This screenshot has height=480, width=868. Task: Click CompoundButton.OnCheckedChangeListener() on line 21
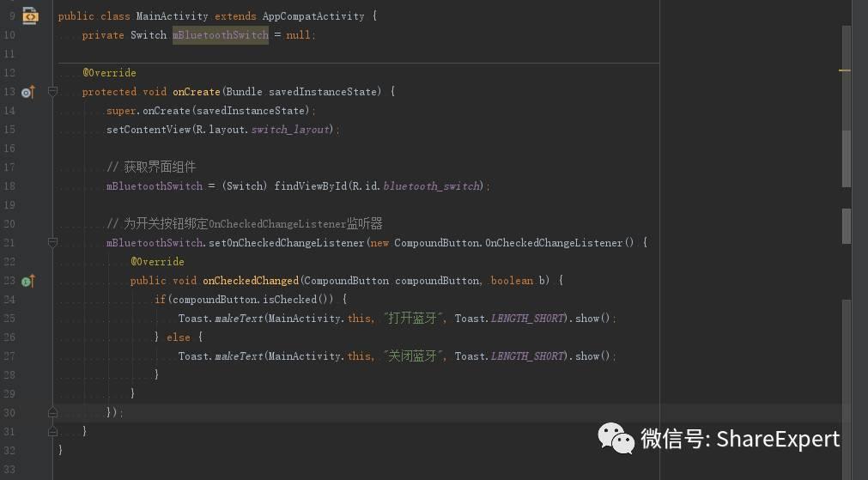[x=513, y=242]
